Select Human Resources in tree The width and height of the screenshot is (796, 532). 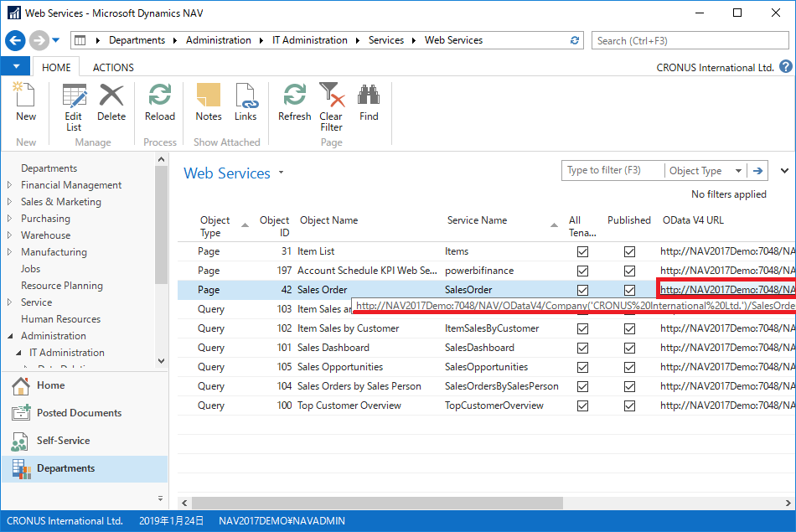coord(61,319)
